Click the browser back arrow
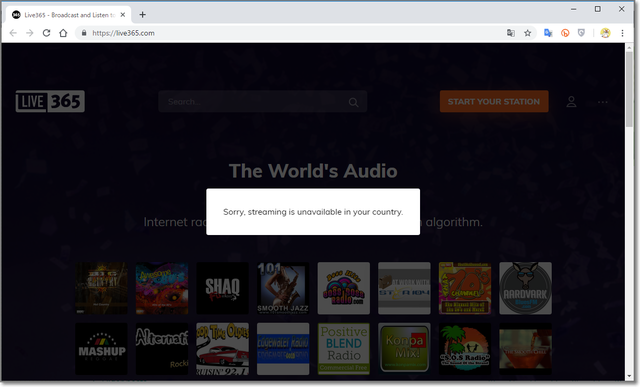The height and width of the screenshot is (387, 640). click(13, 33)
